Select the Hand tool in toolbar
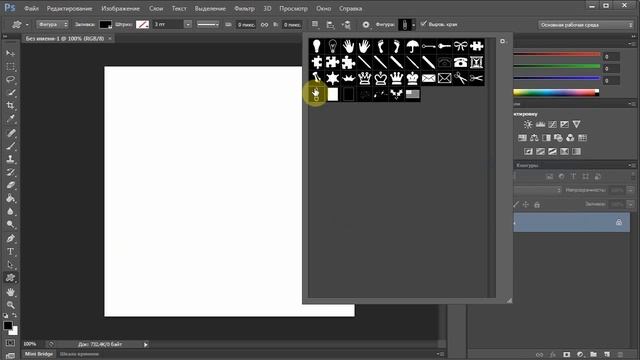The image size is (640, 360). click(11, 292)
